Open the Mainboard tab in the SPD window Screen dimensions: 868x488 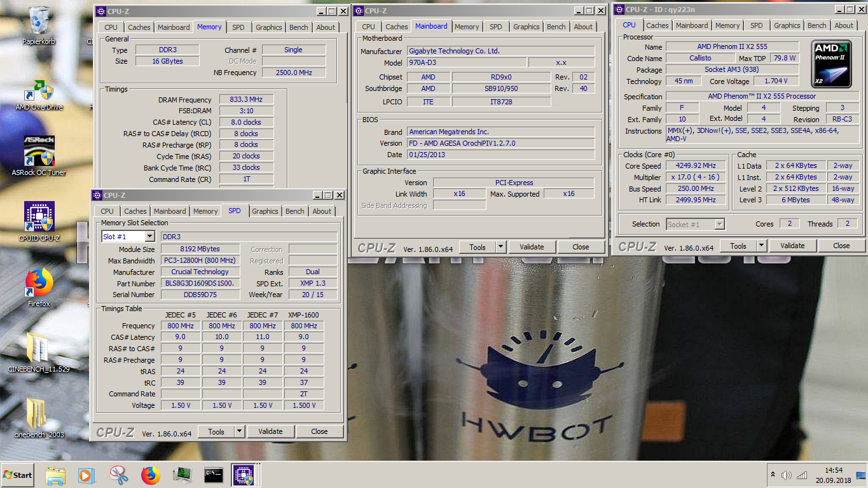click(170, 211)
